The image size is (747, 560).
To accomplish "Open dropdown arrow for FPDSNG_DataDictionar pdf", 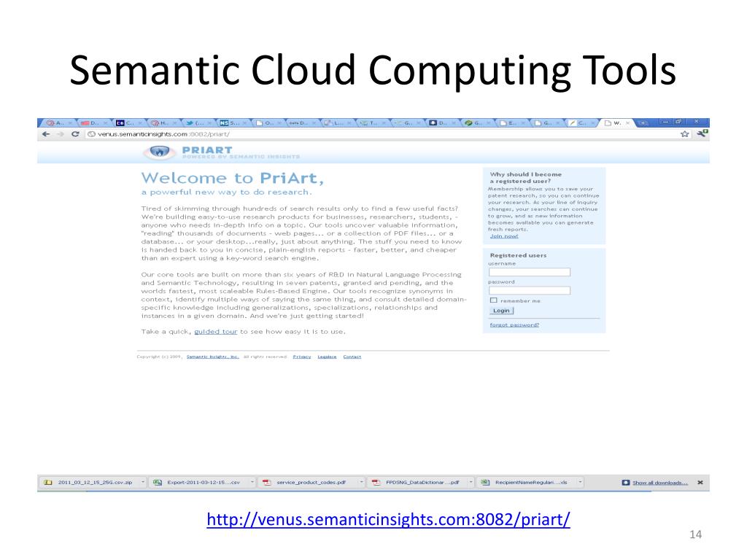I will (471, 483).
